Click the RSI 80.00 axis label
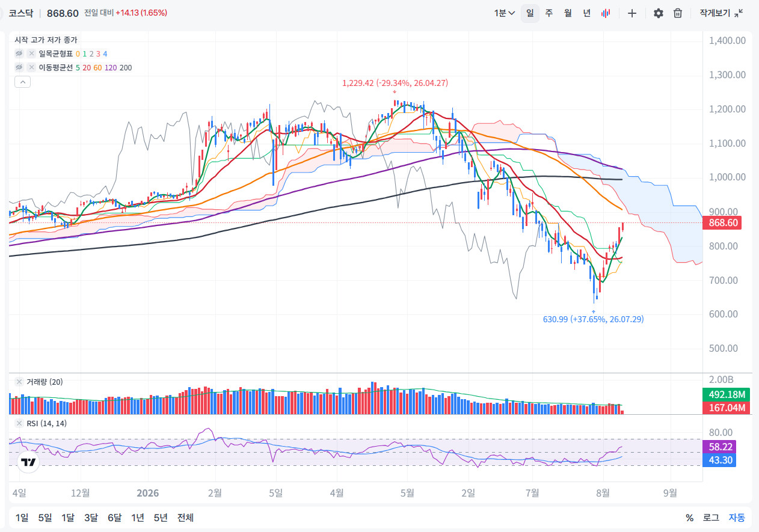Viewport: 759px width, 532px height. pos(721,432)
